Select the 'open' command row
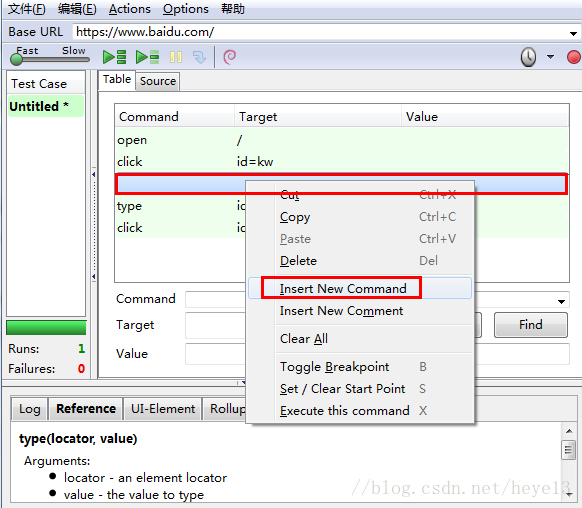 pos(342,140)
